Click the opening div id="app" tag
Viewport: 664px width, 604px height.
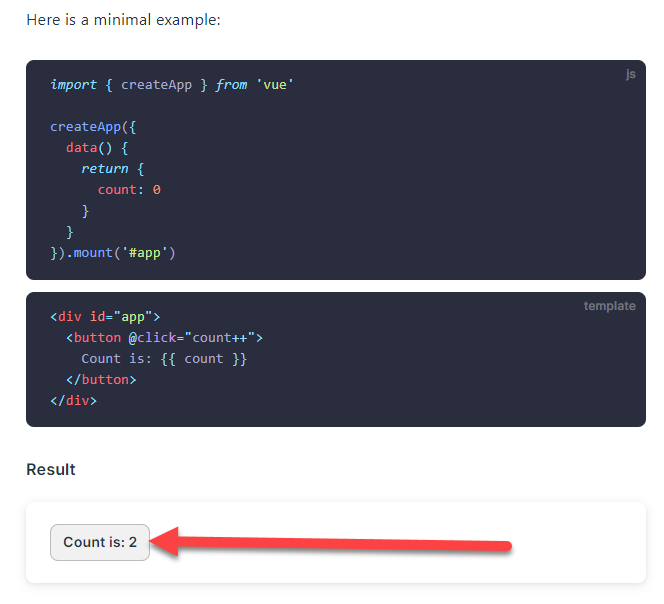105,317
